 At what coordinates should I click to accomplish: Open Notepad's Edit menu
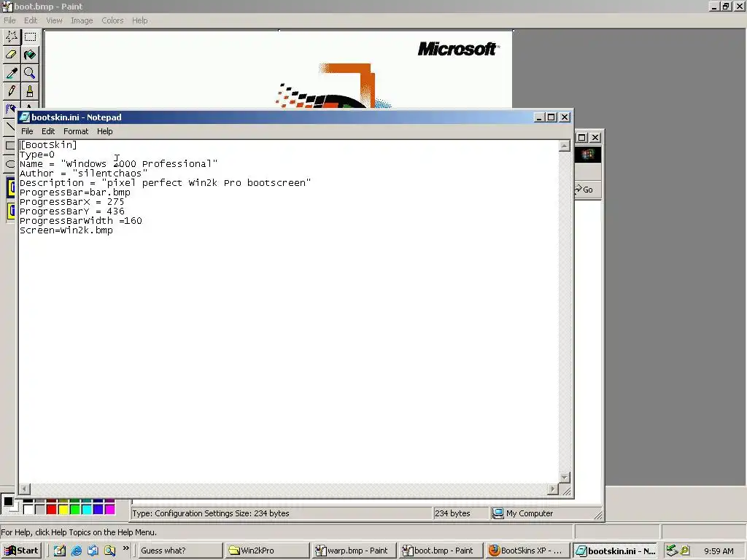coord(48,131)
